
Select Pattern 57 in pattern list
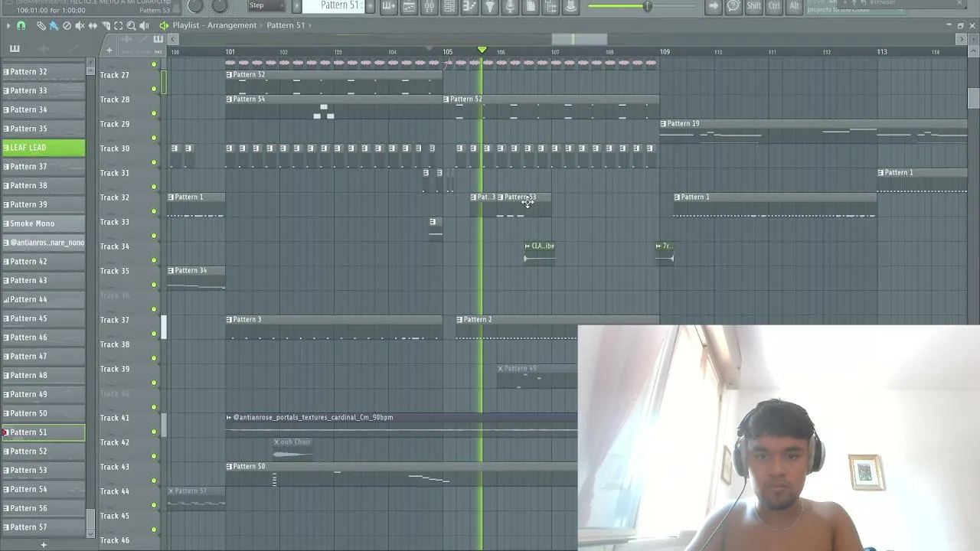[44, 527]
